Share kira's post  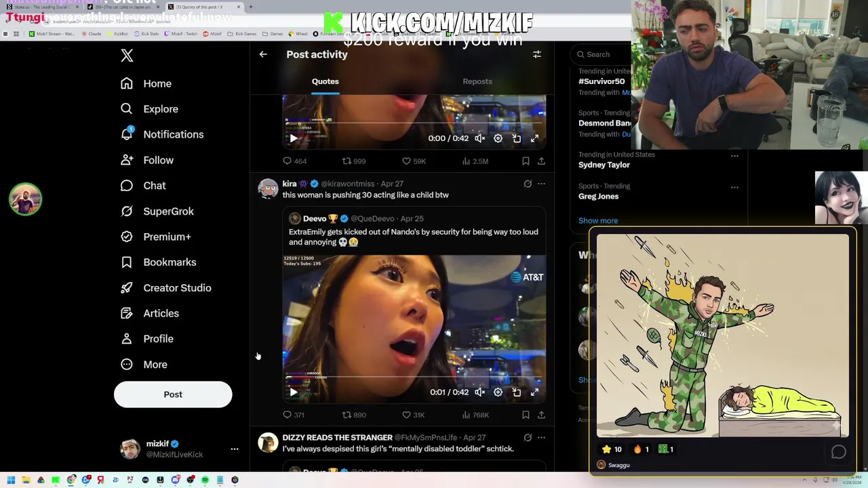pyautogui.click(x=541, y=415)
